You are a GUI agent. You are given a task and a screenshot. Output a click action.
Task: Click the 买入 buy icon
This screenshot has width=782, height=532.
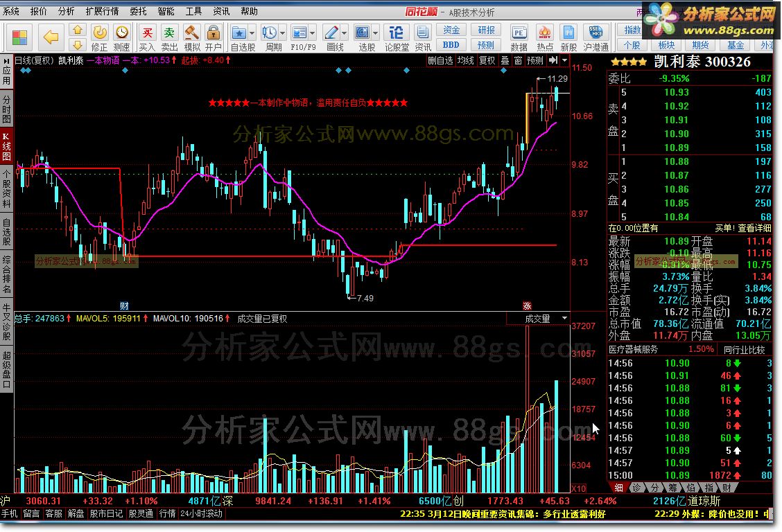pyautogui.click(x=147, y=38)
